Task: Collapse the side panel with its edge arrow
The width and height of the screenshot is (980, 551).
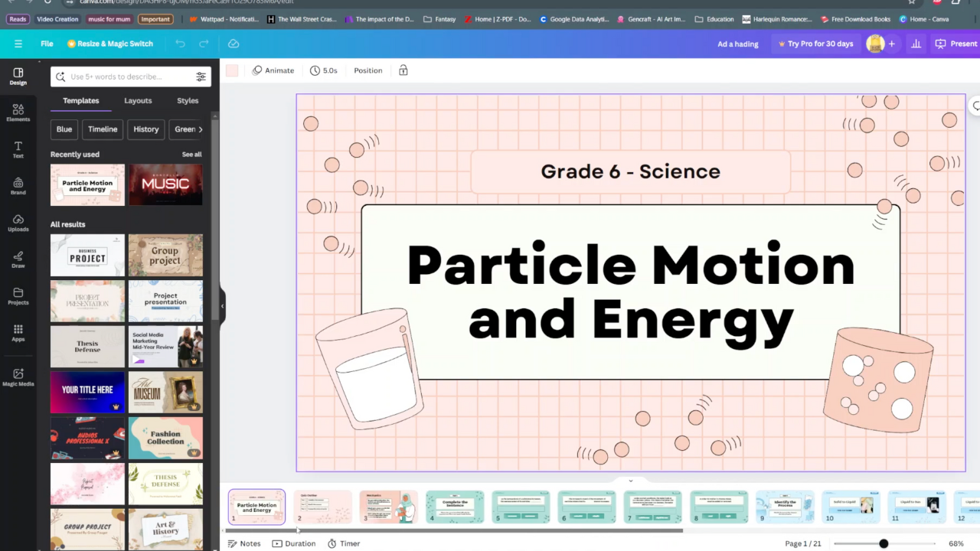Action: pos(222,306)
